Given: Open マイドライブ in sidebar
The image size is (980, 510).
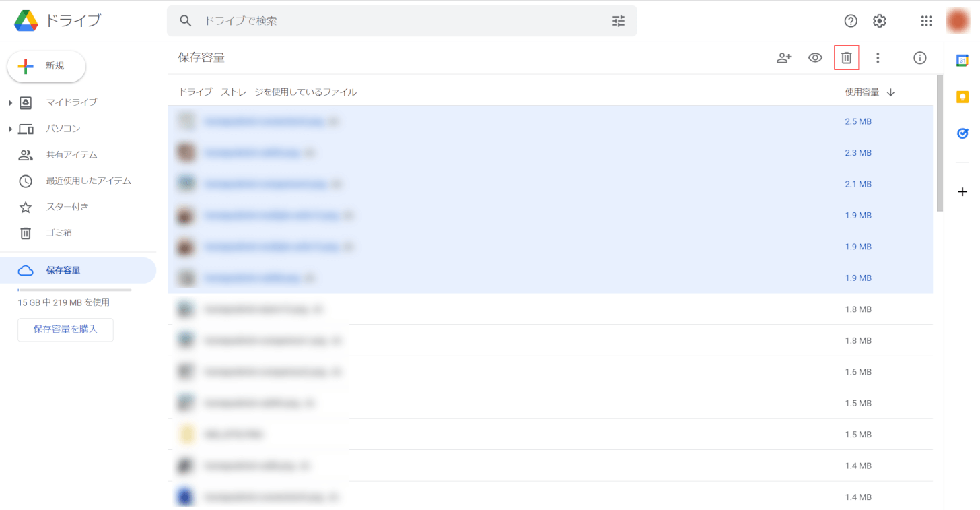Looking at the screenshot, I should [71, 102].
